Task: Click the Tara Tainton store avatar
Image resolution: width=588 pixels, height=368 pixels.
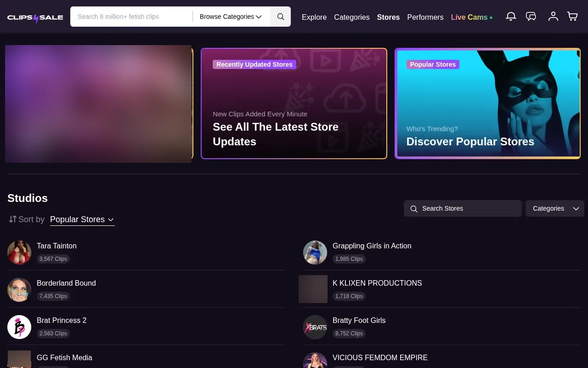Action: [19, 253]
